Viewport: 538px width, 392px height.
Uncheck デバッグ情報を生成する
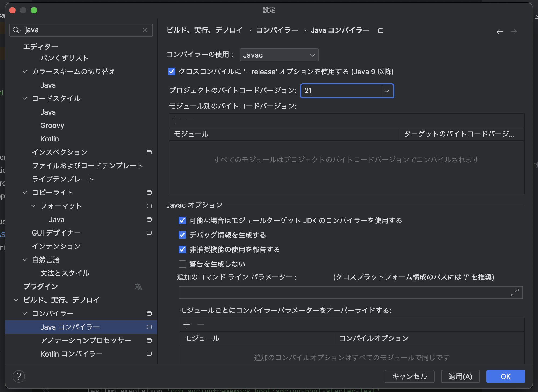tap(182, 235)
